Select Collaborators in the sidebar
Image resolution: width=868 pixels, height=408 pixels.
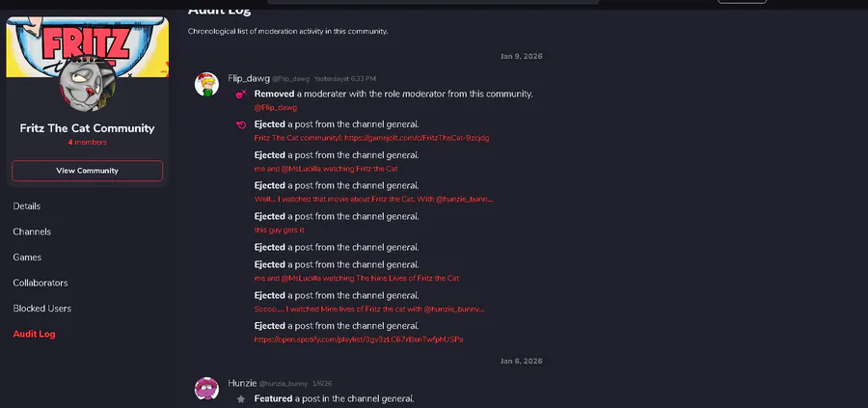[41, 283]
